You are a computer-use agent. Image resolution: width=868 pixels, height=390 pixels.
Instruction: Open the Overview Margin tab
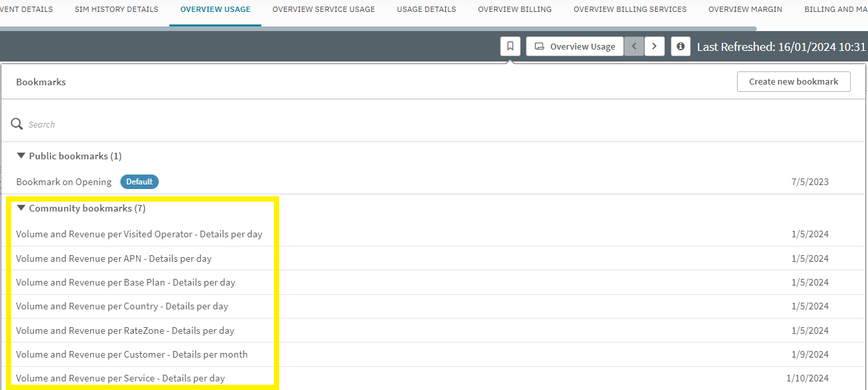pos(745,9)
